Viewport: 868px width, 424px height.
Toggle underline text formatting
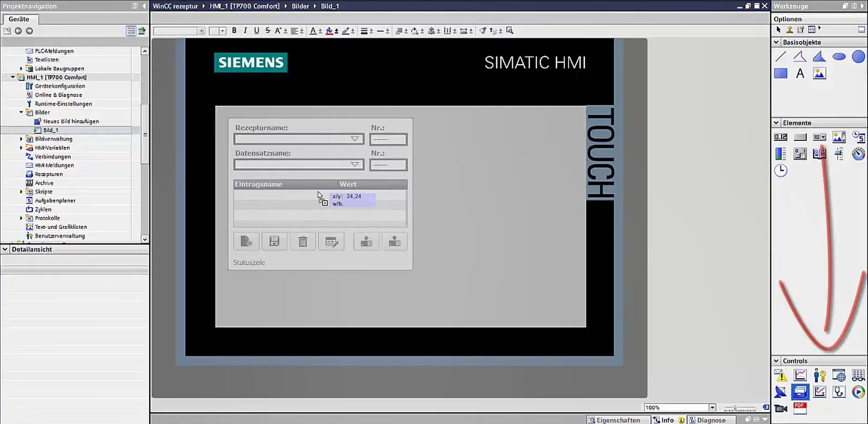click(257, 31)
